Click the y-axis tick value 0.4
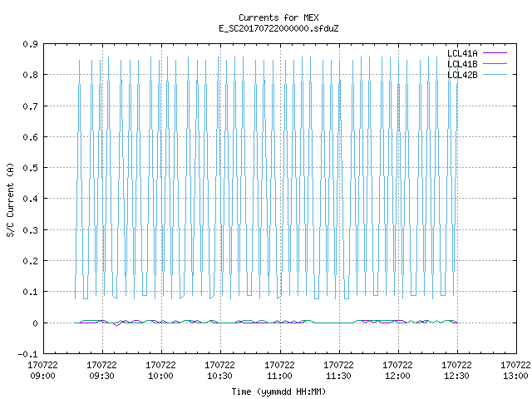The width and height of the screenshot is (532, 399). point(30,199)
